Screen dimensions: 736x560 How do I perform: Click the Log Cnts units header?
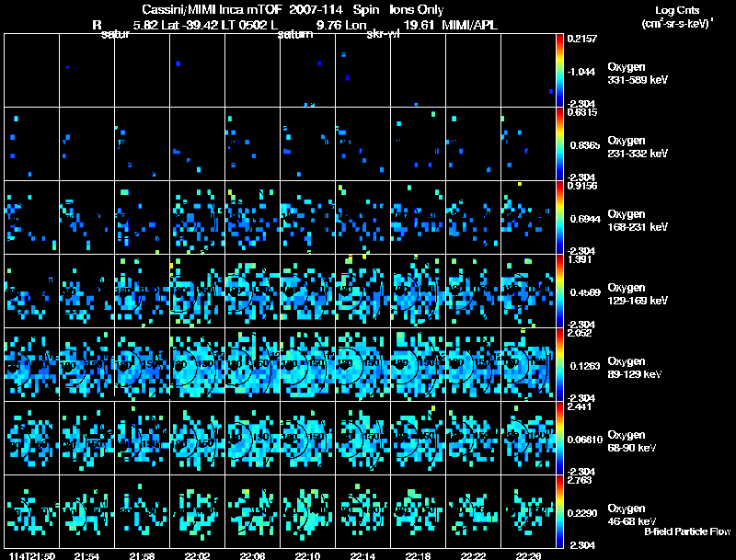(x=674, y=16)
